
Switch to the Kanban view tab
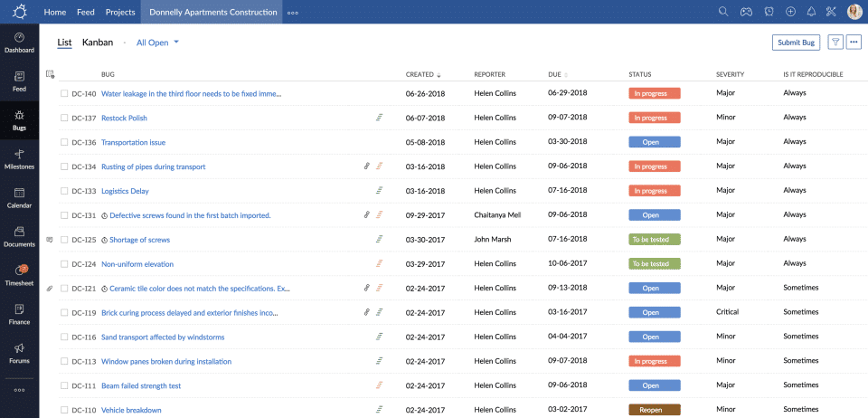coord(98,43)
